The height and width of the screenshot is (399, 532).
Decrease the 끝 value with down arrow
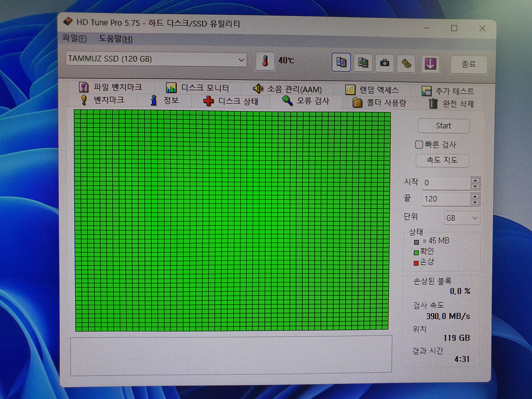point(475,203)
